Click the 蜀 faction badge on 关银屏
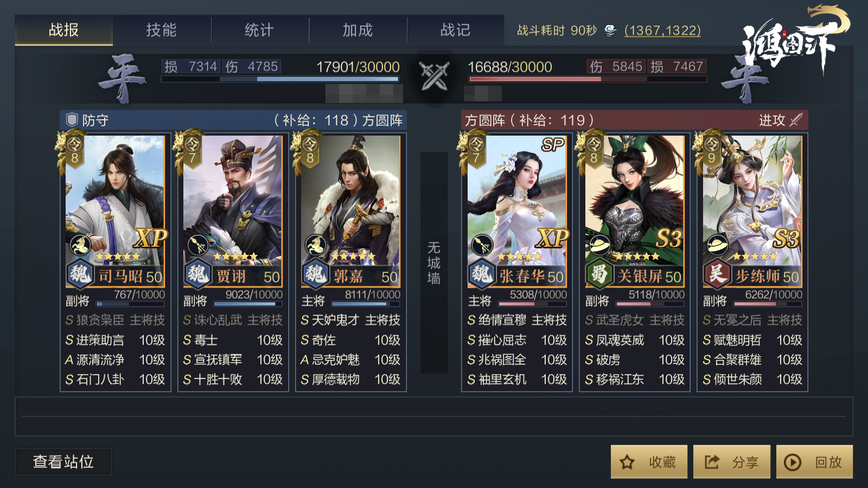The image size is (868, 488). click(599, 273)
